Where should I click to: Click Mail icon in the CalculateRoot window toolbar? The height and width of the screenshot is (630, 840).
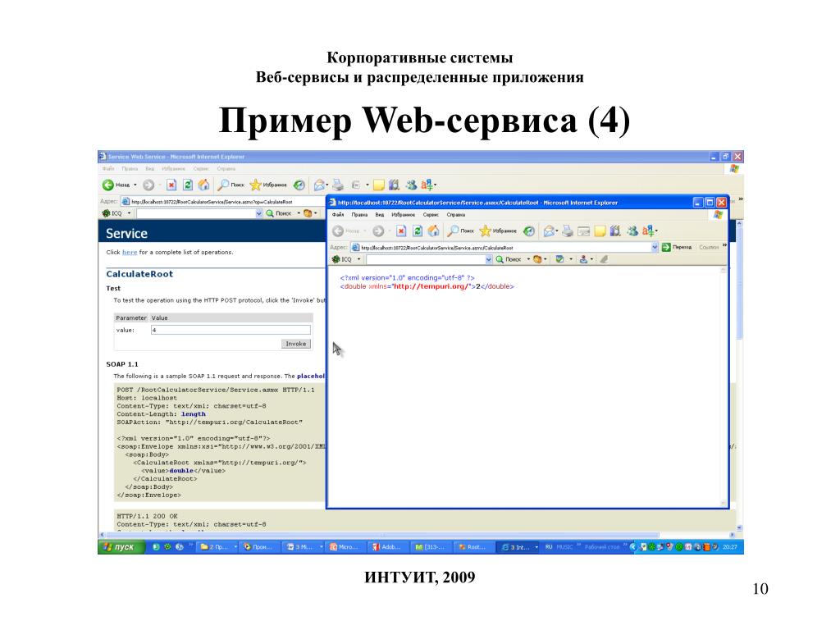point(549,231)
